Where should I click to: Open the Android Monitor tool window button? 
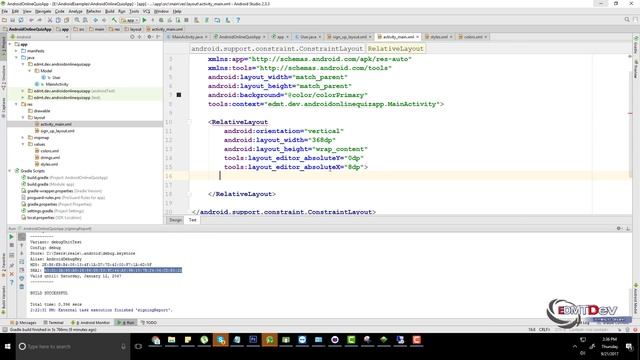[91, 322]
